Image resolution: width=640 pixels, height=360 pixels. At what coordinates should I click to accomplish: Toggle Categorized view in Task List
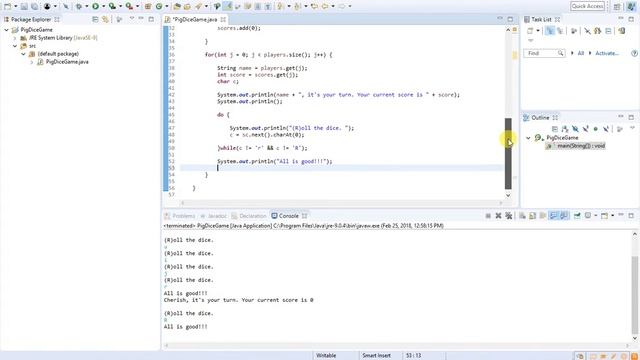[550, 31]
